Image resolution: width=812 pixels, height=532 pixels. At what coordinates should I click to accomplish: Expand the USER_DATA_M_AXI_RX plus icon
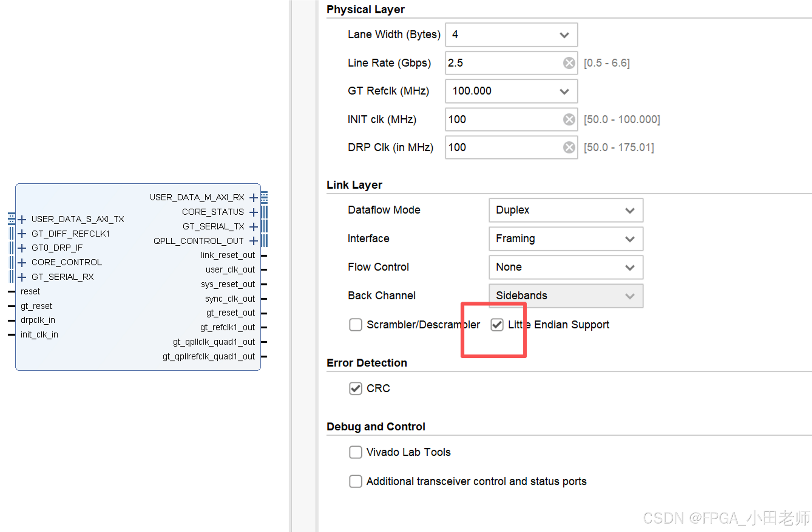254,198
